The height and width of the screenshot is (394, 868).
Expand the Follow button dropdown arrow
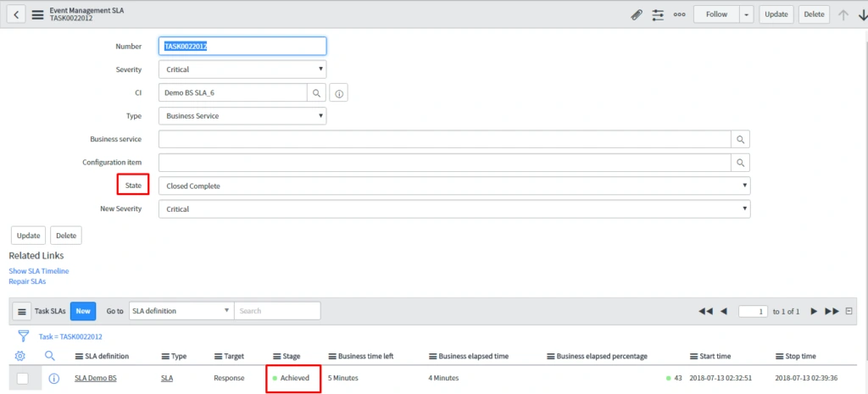(746, 14)
